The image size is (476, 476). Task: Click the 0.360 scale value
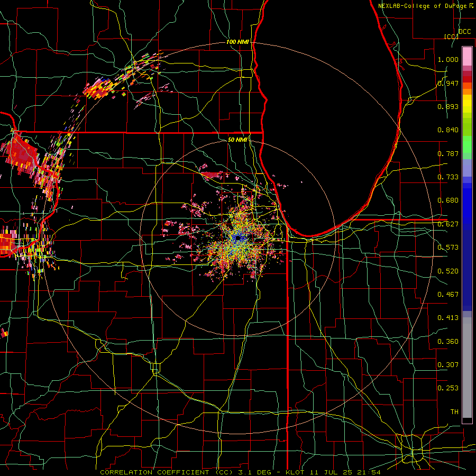pos(448,342)
